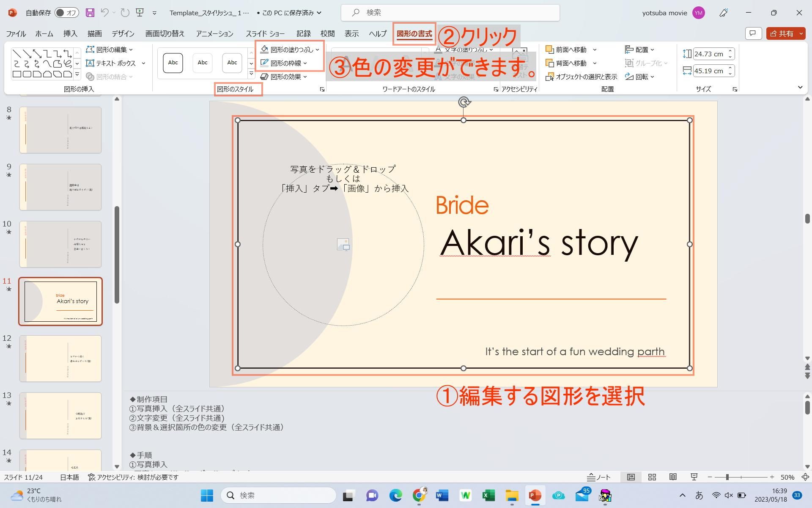The height and width of the screenshot is (508, 812).
Task: Open Word from taskbar
Action: point(442,495)
